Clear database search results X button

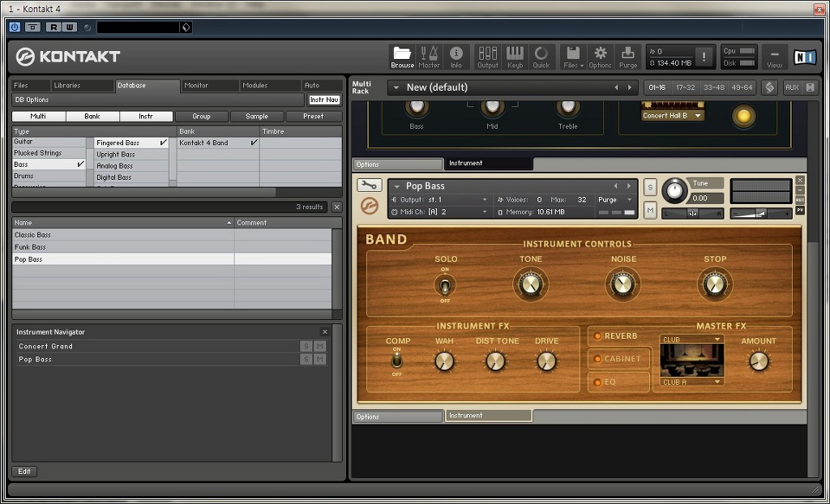click(336, 207)
